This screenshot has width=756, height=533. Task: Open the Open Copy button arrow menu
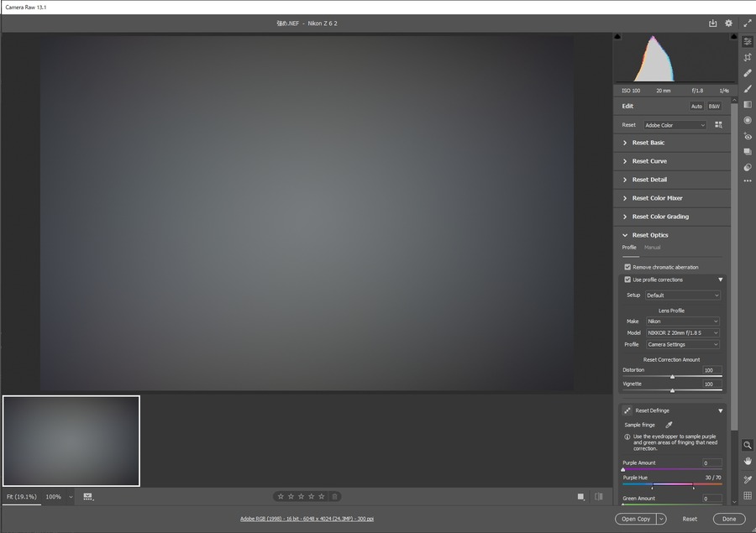[662, 519]
